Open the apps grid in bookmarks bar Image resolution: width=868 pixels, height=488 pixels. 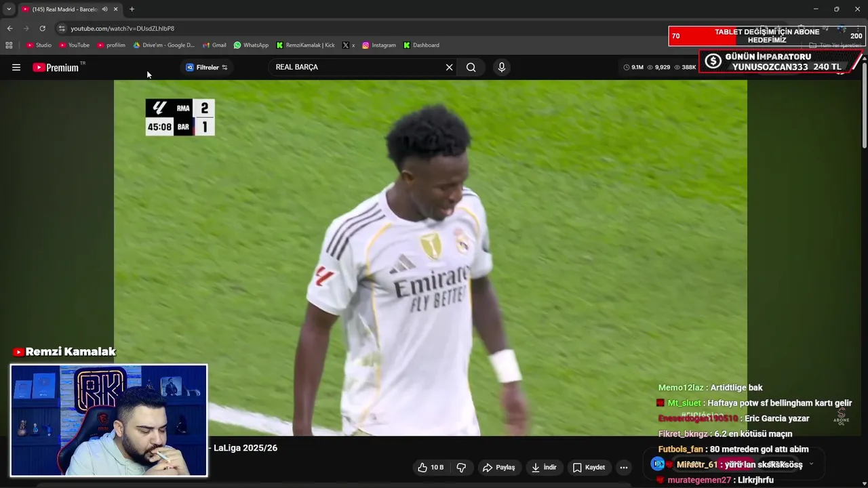9,45
